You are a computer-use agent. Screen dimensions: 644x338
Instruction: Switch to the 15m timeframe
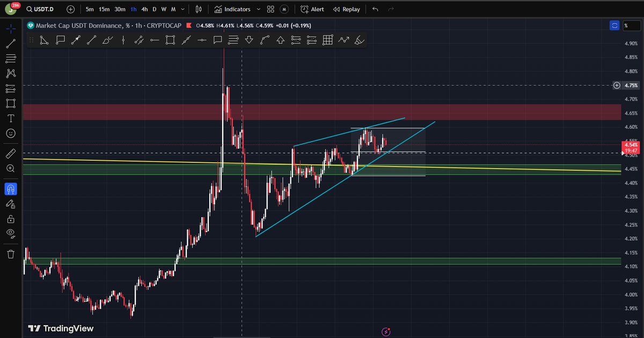(104, 9)
